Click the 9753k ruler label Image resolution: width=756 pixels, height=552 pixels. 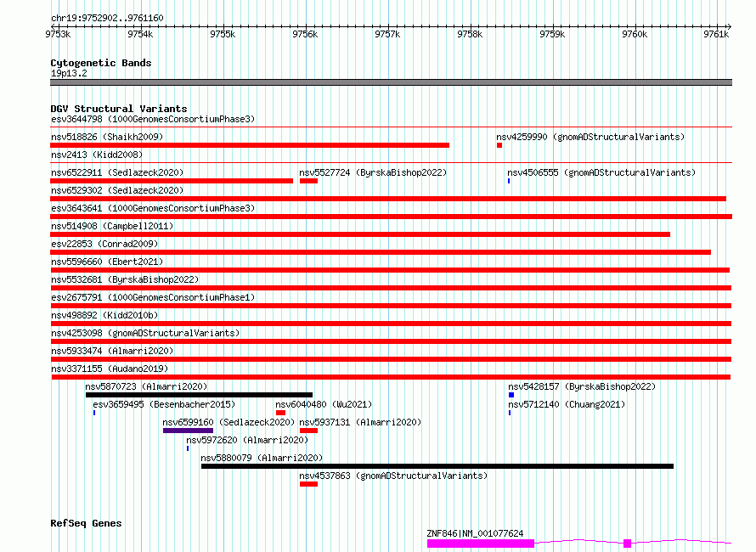[x=58, y=34]
